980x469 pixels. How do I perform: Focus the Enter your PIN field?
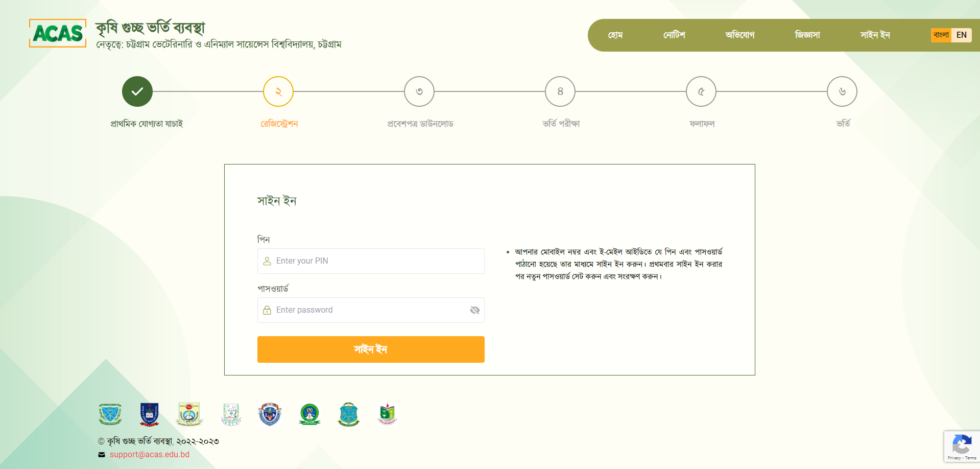click(378, 261)
